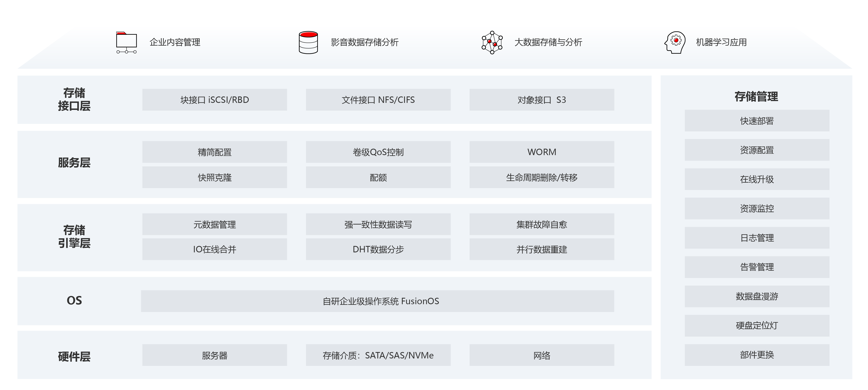Image resolution: width=868 pixels, height=390 pixels.
Task: Click the 块接口 iSCSI/RBD box
Action: pos(215,100)
